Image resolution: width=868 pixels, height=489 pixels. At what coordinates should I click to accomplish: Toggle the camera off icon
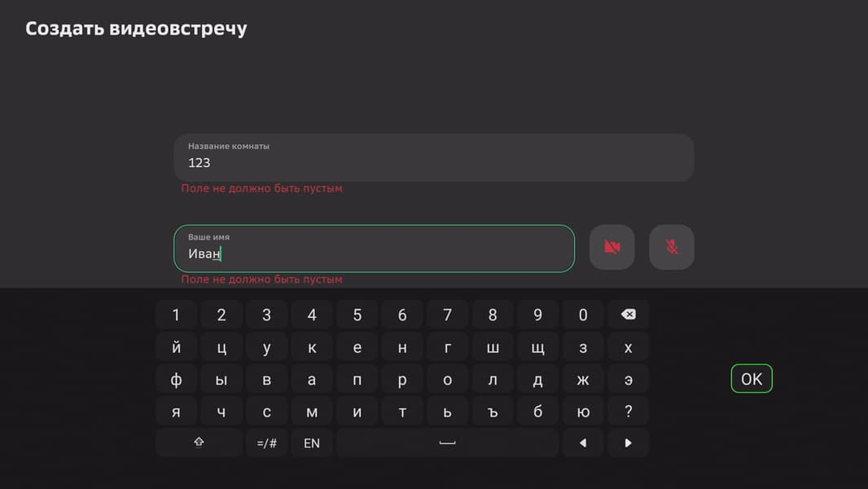[612, 247]
